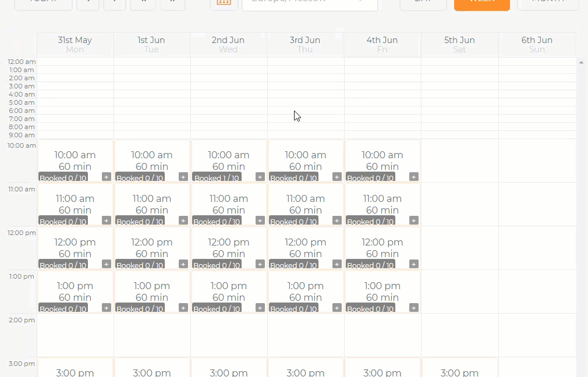Add booking to Tuesday 1:00 pm slot
Image resolution: width=588 pixels, height=377 pixels.
[x=183, y=308]
